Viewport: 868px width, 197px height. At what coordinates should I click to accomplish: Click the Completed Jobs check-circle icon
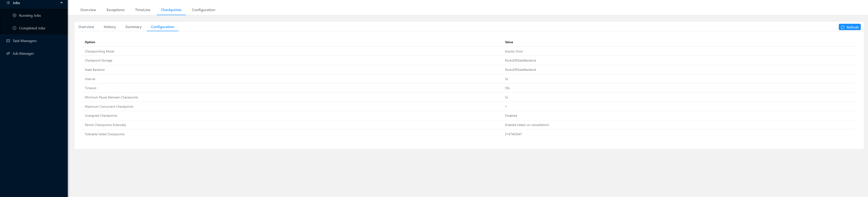[15, 28]
